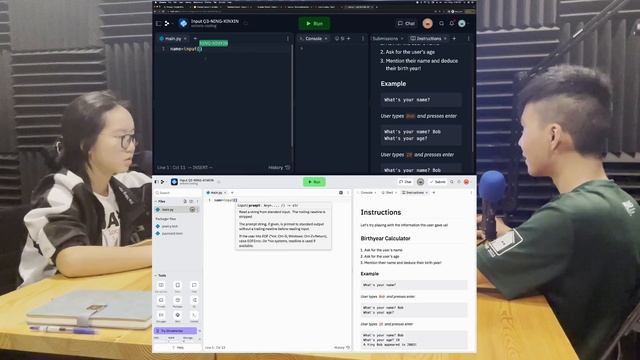Click the instructions scrollbar in the dark window
This screenshot has height=360, width=640.
tap(473, 118)
